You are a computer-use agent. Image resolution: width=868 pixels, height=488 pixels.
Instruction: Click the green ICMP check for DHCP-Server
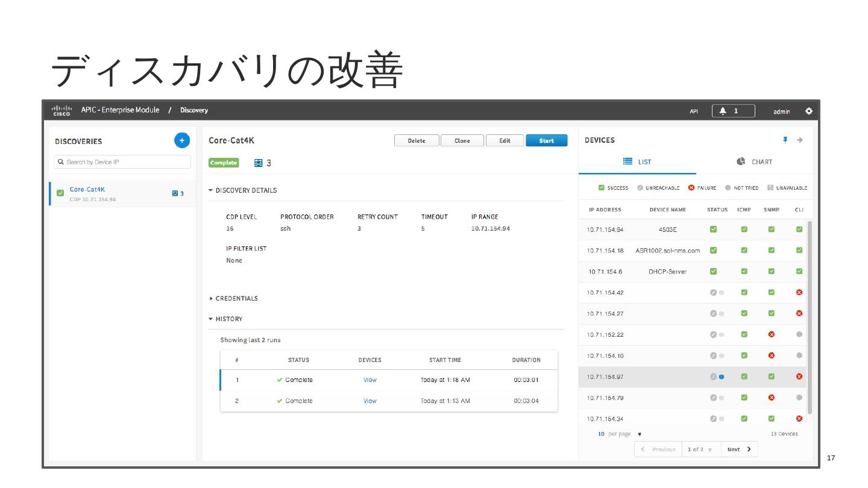click(744, 271)
